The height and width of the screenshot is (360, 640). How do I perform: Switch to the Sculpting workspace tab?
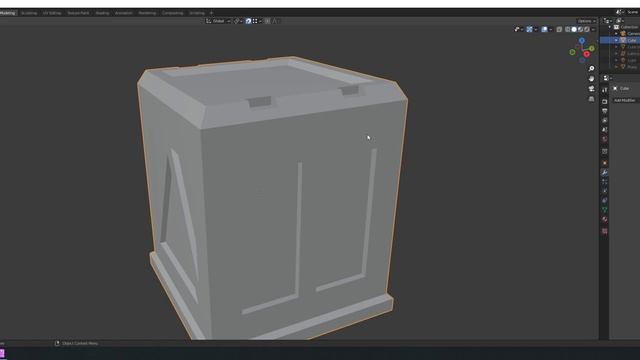[29, 13]
